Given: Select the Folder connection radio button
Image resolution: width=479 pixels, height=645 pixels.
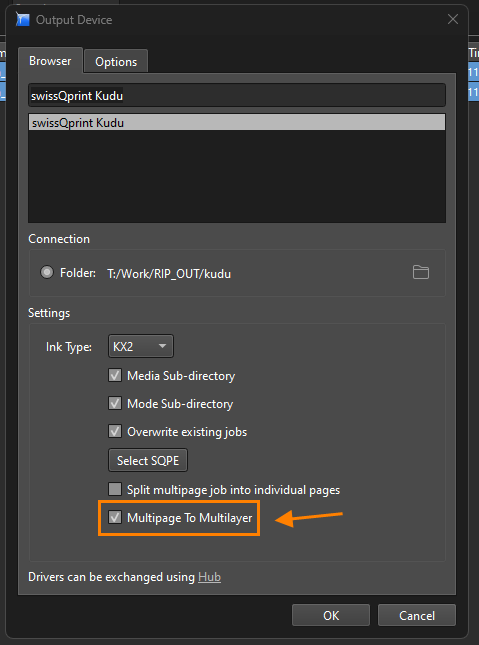Looking at the screenshot, I should point(47,272).
